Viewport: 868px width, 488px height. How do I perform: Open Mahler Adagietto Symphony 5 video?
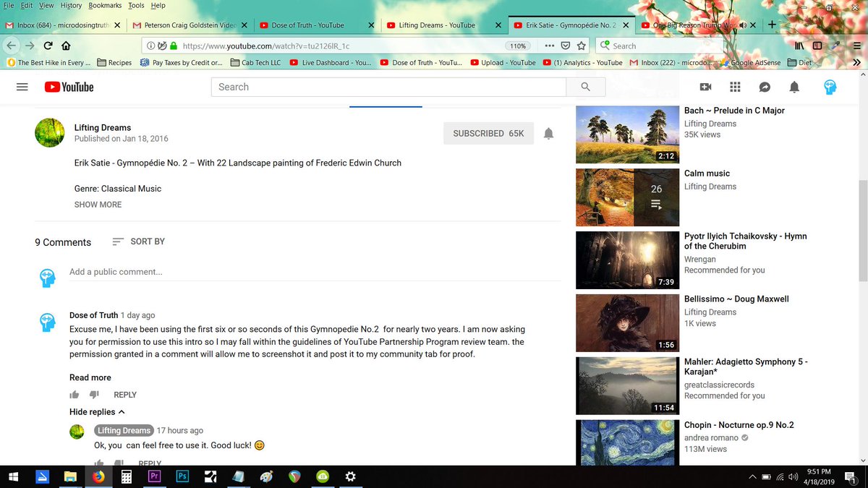pos(626,386)
